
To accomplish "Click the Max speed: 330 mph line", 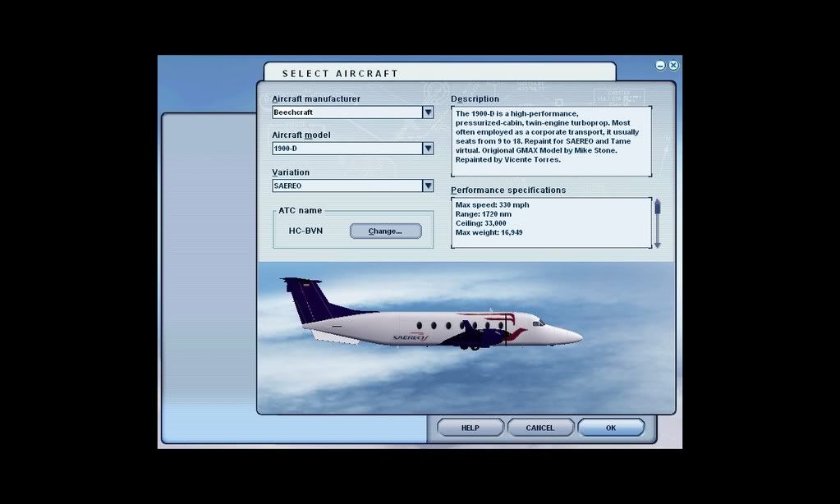I will [493, 204].
